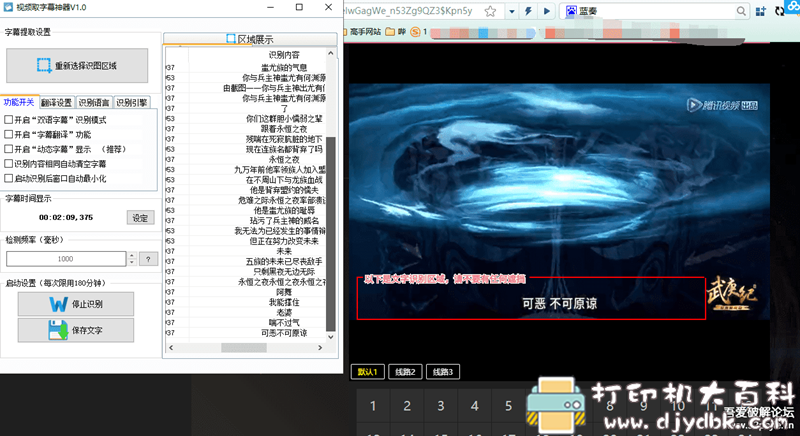Image resolution: width=800 pixels, height=436 pixels.
Task: Tick the 启动识别后窗口自动最小化 checkbox
Action: pyautogui.click(x=9, y=178)
